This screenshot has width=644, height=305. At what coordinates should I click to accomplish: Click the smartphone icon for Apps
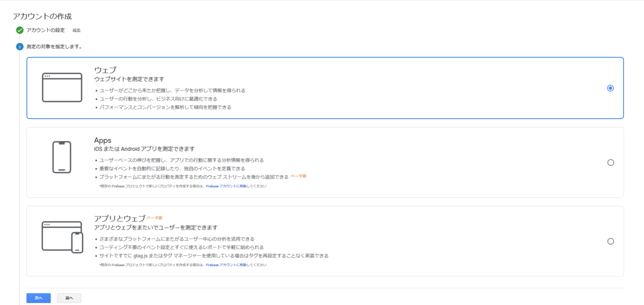click(x=62, y=157)
